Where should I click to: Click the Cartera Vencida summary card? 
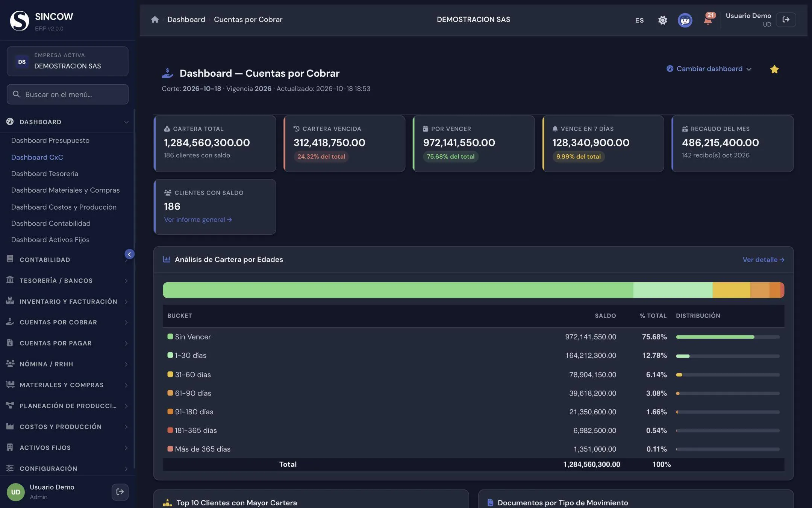[x=344, y=143]
